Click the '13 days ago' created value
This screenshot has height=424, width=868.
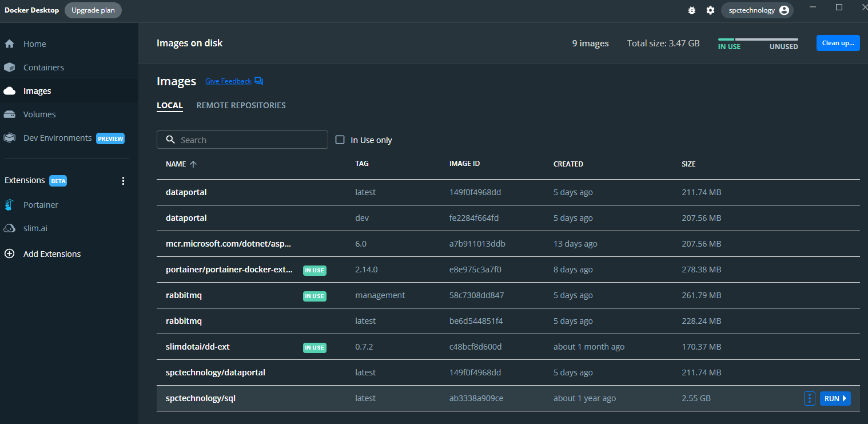(x=575, y=244)
